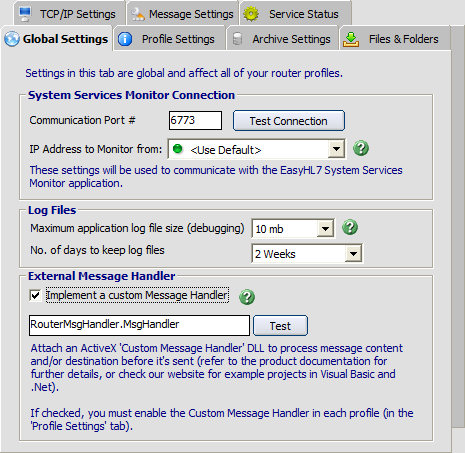The height and width of the screenshot is (453, 465).
Task: Click the RouterMsgHandler.MsgHandler text field
Action: (x=139, y=325)
